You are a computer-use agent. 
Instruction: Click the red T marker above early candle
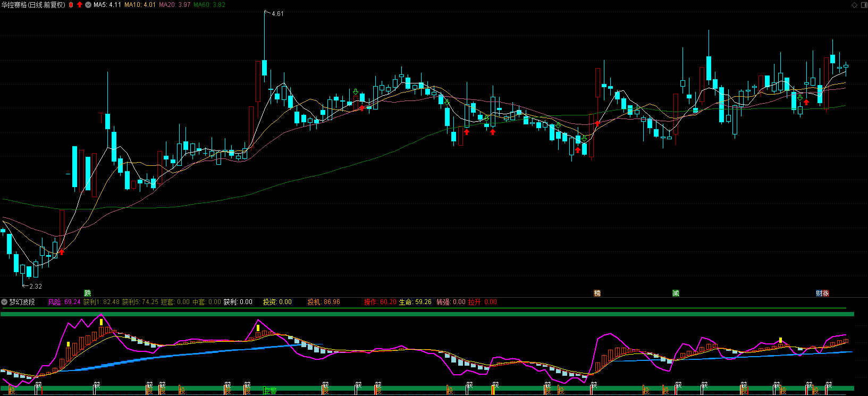[101, 117]
